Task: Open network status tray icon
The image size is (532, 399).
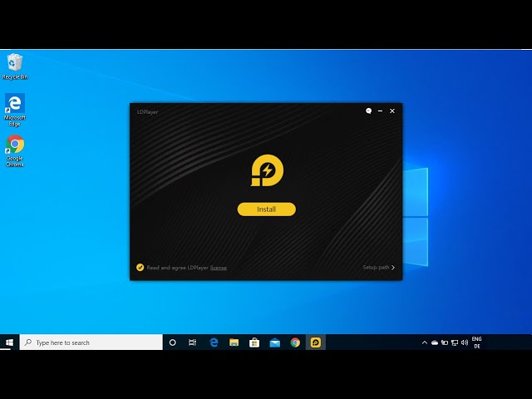Action: [x=455, y=342]
